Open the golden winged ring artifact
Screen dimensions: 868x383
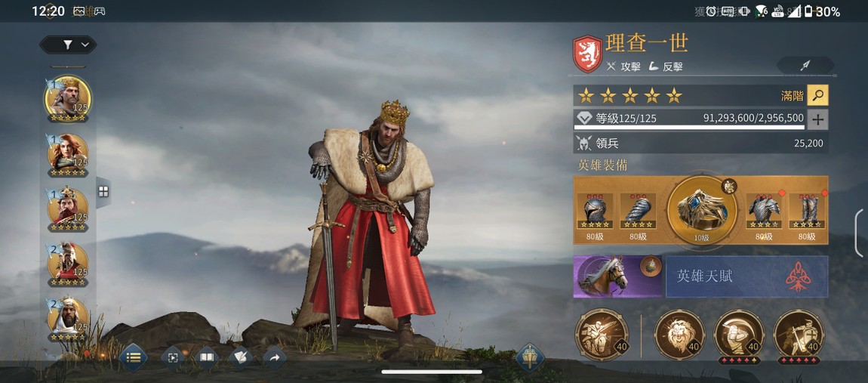(701, 210)
